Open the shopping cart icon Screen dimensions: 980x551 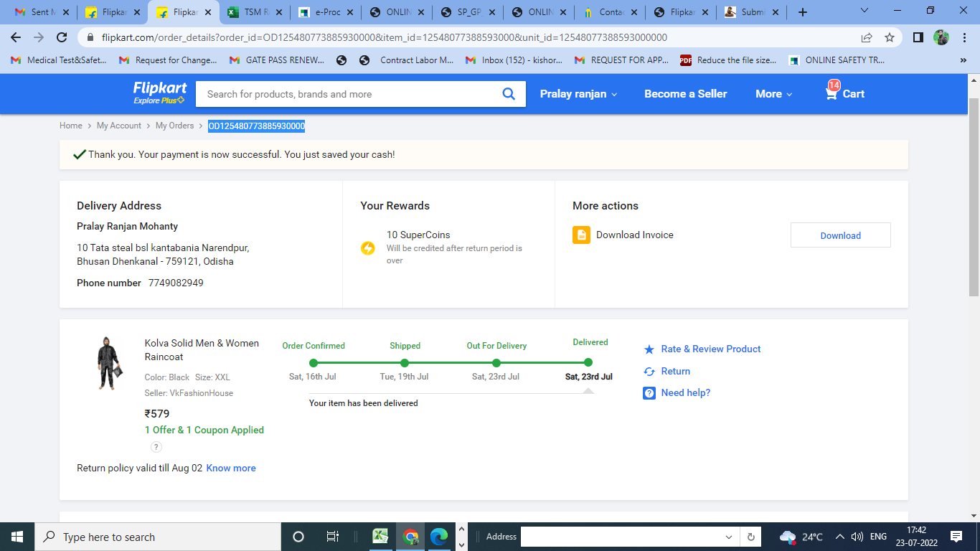point(832,93)
